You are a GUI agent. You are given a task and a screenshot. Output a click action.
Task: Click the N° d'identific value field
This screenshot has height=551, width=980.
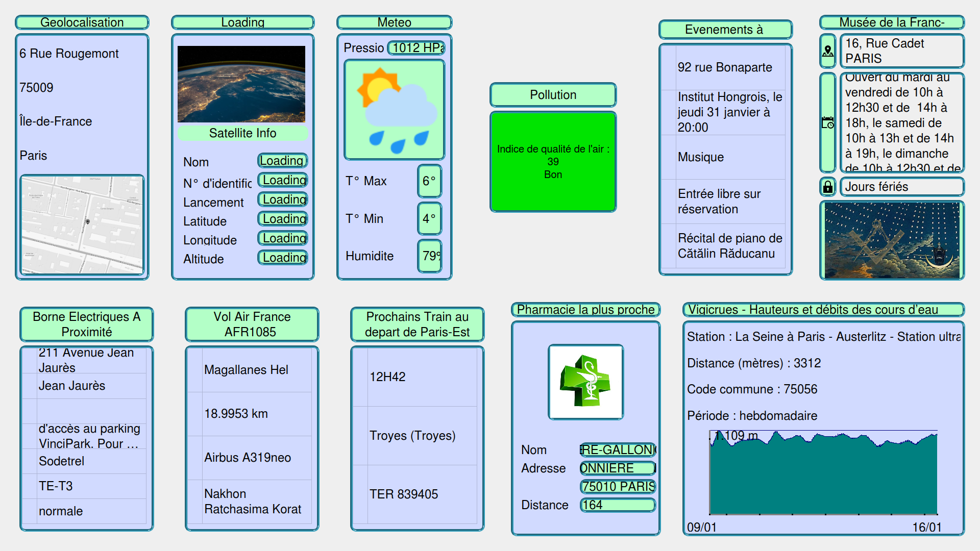pos(282,180)
